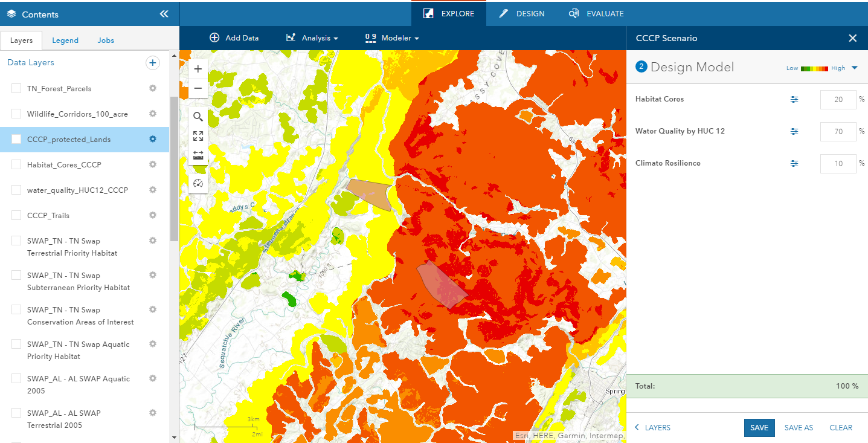
Task: Click the Water Quality percentage input field
Action: [x=838, y=132]
